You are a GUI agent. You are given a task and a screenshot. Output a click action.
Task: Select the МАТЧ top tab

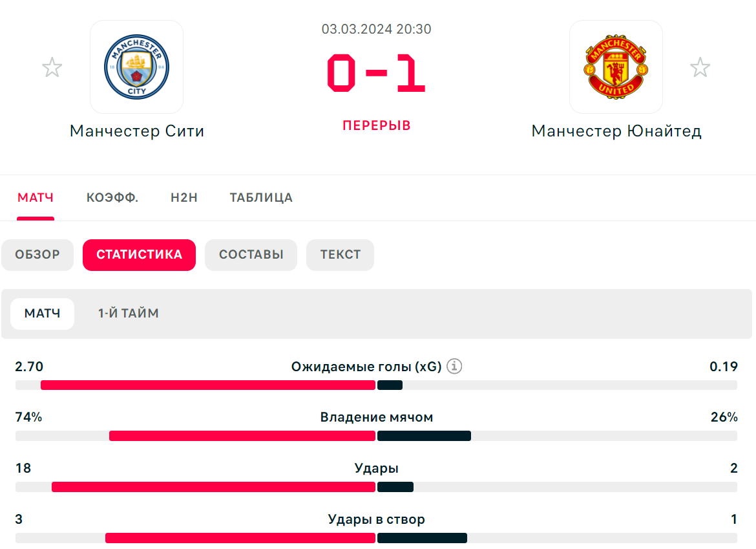pyautogui.click(x=36, y=197)
